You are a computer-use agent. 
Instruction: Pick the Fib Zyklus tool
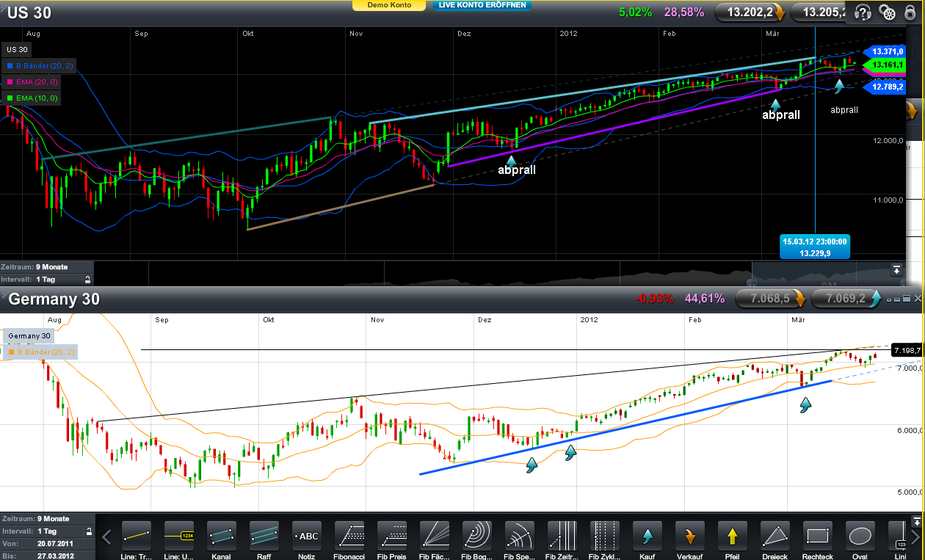tap(604, 535)
